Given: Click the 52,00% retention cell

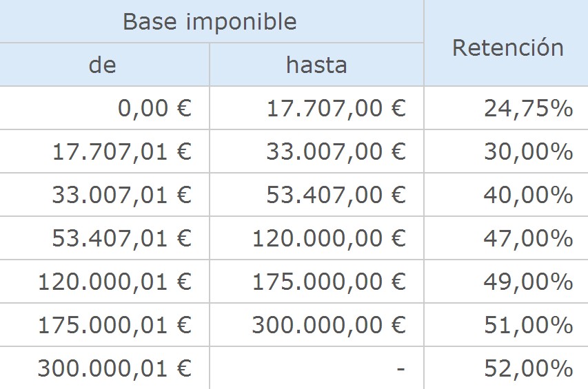Looking at the screenshot, I should coord(528,368).
